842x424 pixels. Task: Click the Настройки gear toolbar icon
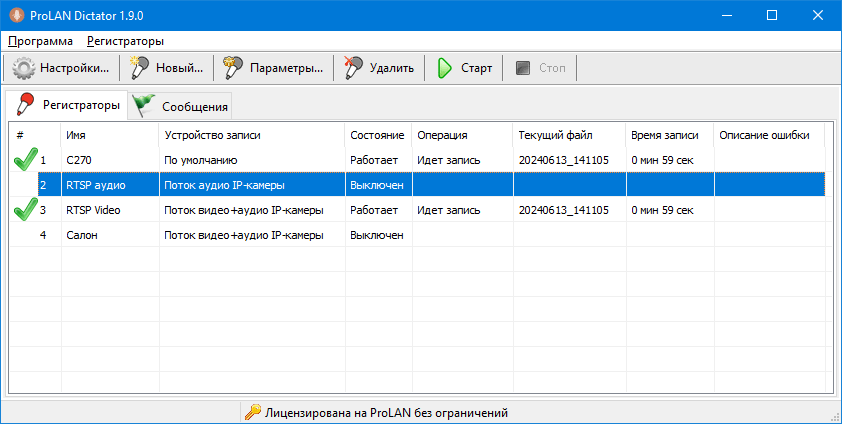coord(24,69)
